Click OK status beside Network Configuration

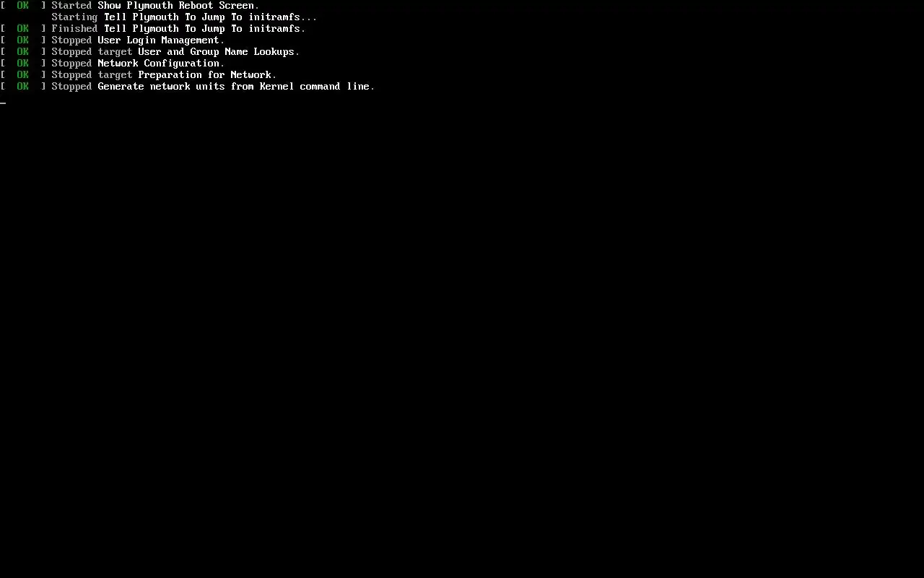coord(23,64)
